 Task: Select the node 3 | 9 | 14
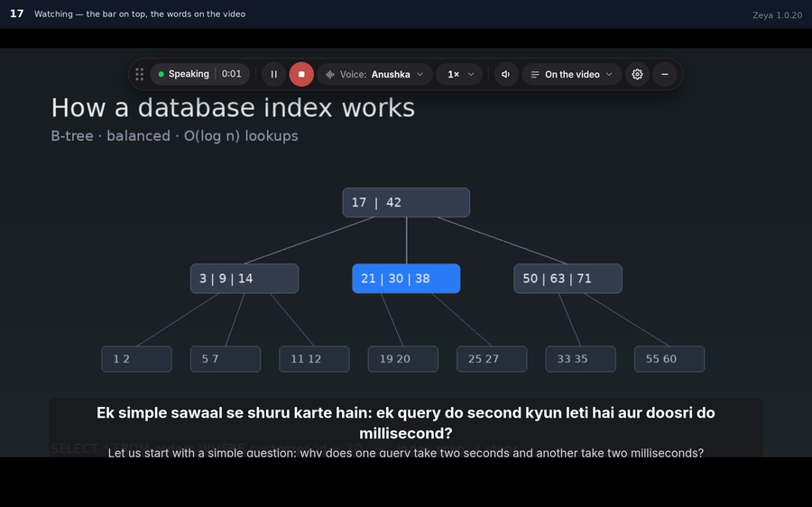(x=245, y=279)
